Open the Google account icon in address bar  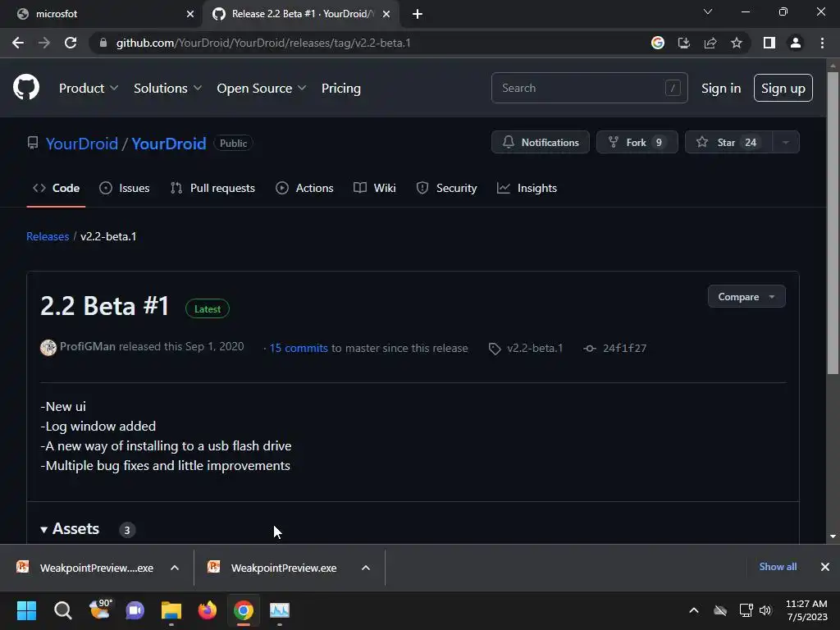point(658,43)
